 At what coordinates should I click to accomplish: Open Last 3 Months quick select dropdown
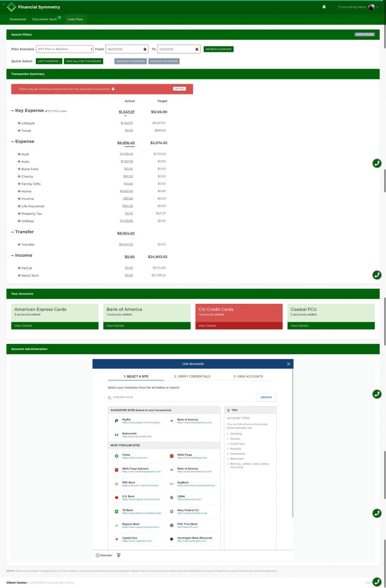coord(49,61)
